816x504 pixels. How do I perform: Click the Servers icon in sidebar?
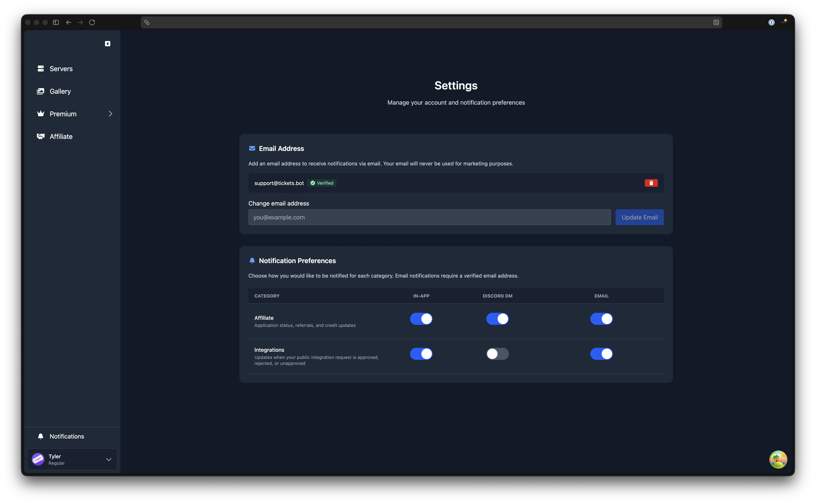41,68
